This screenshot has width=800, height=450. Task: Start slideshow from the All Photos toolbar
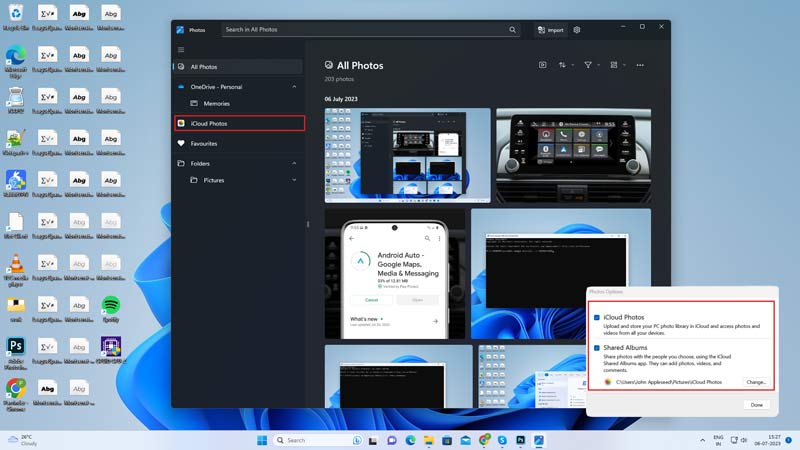click(x=542, y=65)
